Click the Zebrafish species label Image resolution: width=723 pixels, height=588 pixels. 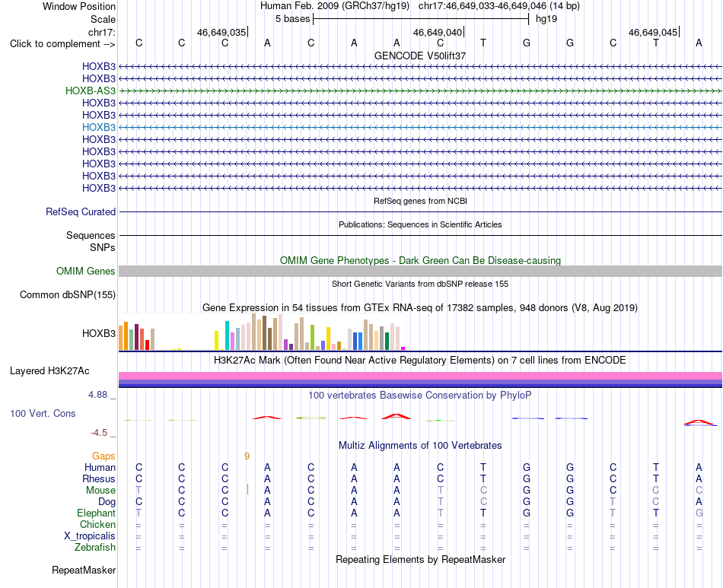95,548
